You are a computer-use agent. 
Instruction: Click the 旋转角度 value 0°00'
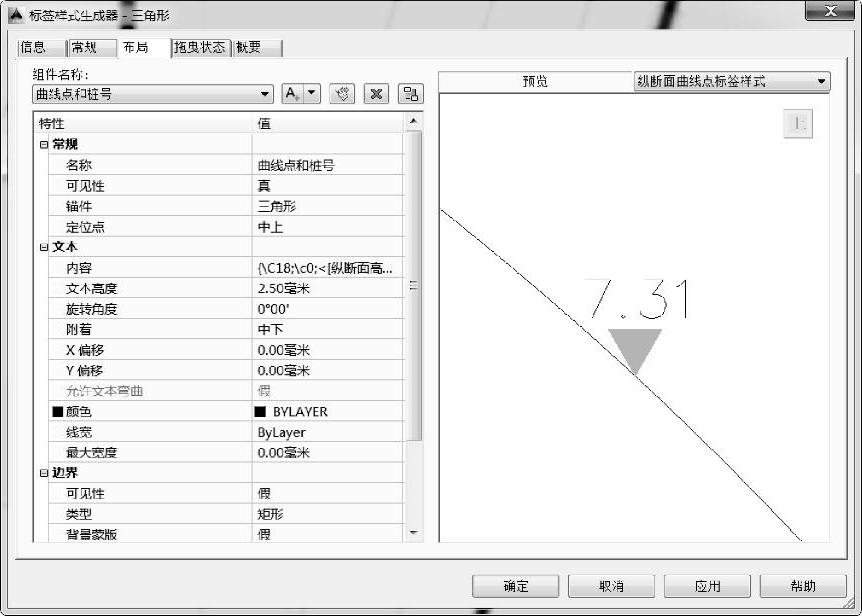pyautogui.click(x=328, y=309)
